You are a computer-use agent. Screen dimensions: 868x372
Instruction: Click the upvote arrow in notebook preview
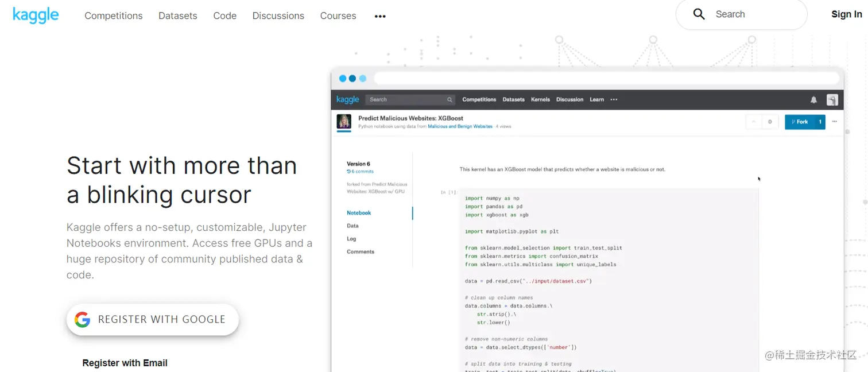tap(754, 122)
